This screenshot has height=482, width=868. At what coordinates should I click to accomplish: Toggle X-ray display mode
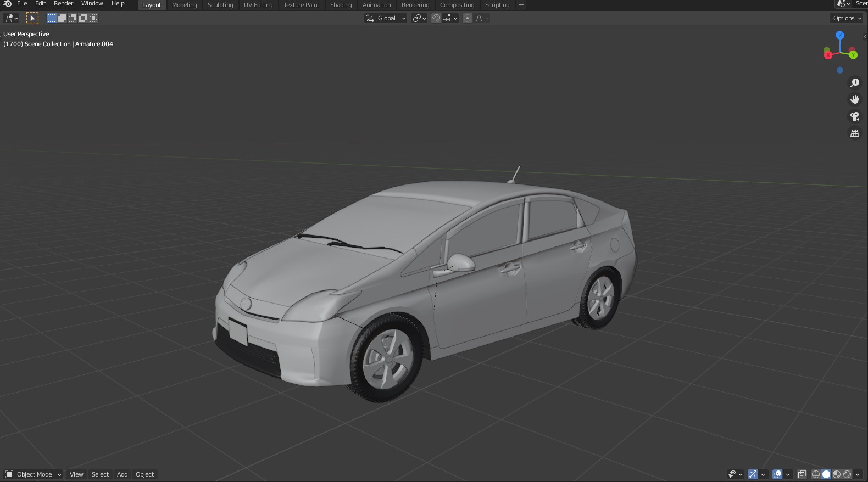tap(802, 474)
